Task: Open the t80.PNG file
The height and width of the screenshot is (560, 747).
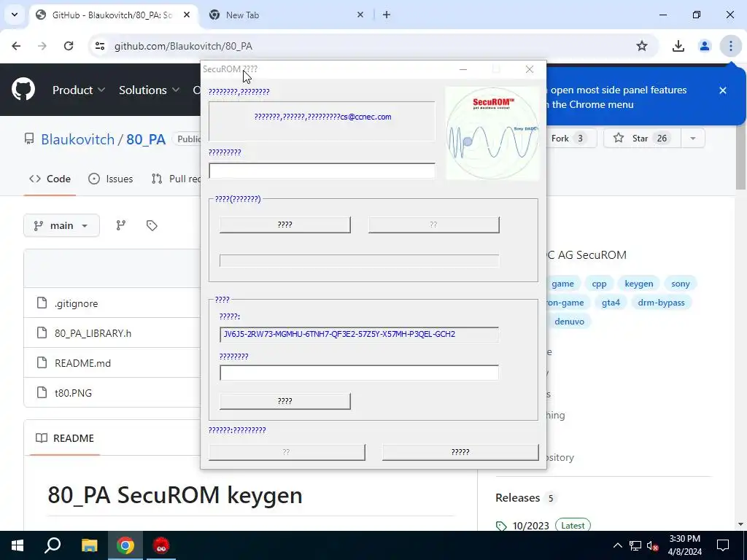Action: (74, 393)
